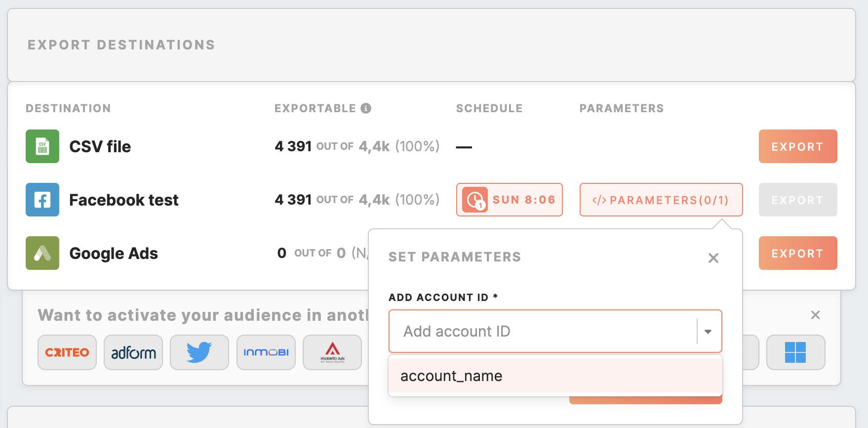Export to the Google Ads destination

pos(797,253)
